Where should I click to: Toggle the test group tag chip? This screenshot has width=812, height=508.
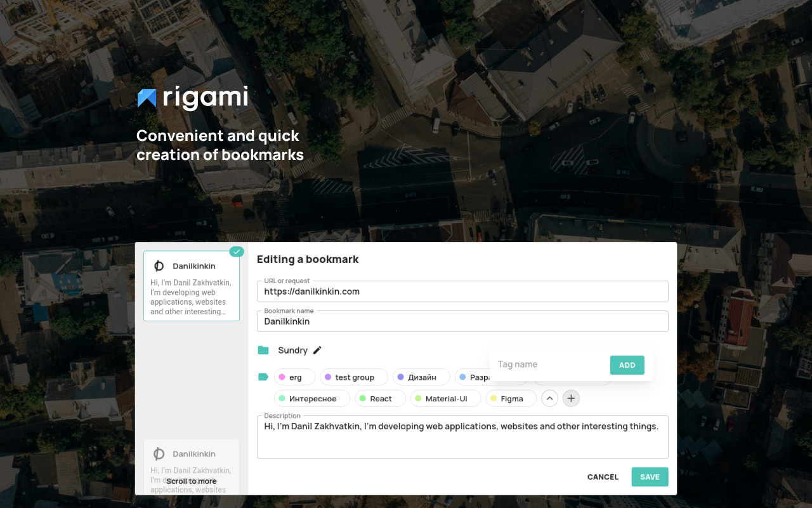(354, 377)
